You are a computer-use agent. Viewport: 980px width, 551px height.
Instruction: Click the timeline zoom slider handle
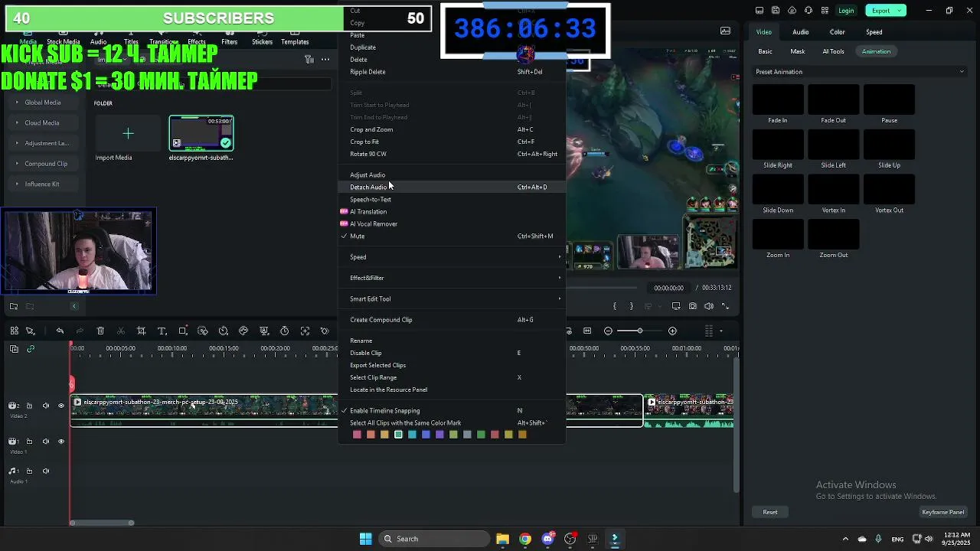pyautogui.click(x=640, y=331)
